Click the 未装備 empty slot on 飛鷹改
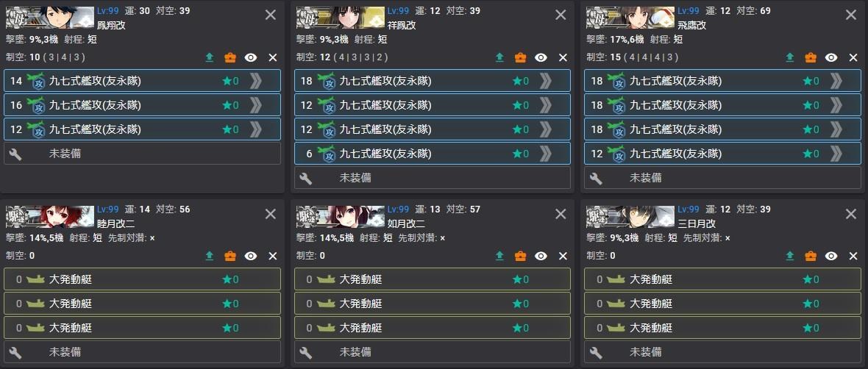Image resolution: width=868 pixels, height=369 pixels. click(722, 178)
